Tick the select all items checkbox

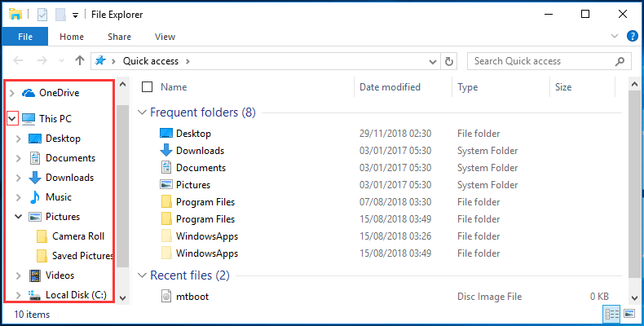tap(147, 87)
